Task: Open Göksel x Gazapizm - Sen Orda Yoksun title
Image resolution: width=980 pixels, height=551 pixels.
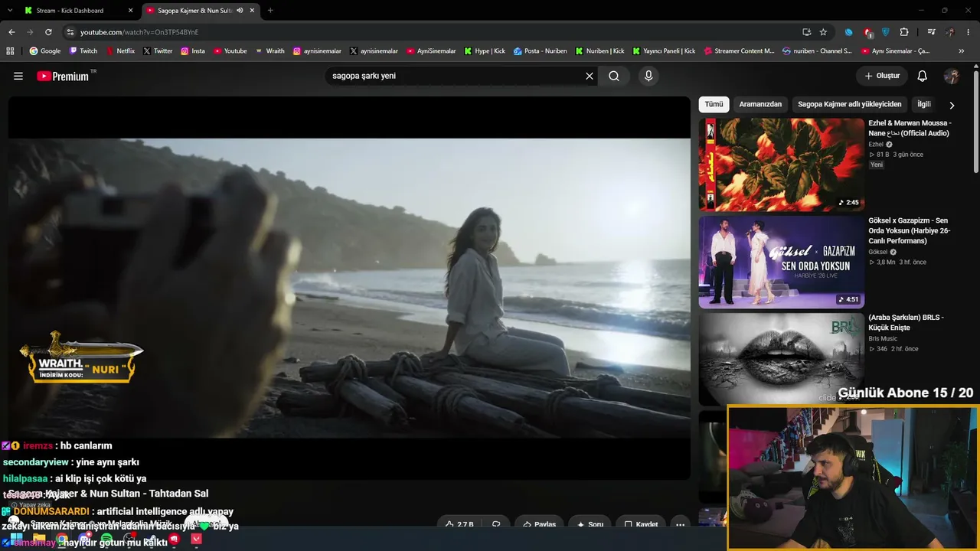Action: click(x=910, y=230)
